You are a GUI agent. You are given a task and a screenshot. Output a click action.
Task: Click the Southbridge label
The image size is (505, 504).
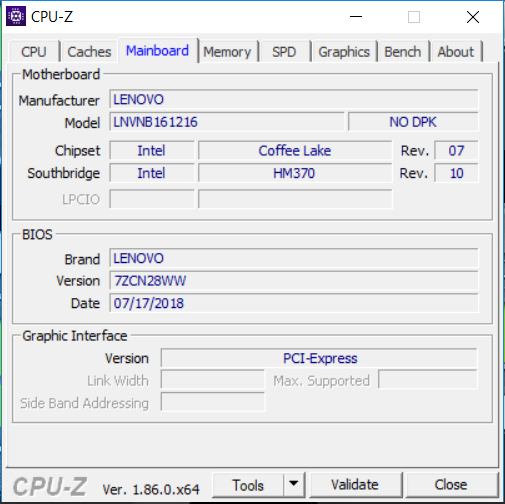[64, 173]
